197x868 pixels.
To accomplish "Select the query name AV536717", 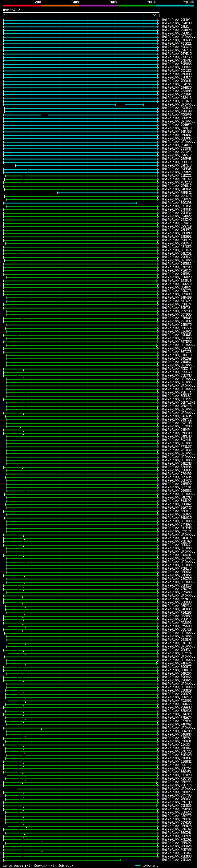I will 11,10.
